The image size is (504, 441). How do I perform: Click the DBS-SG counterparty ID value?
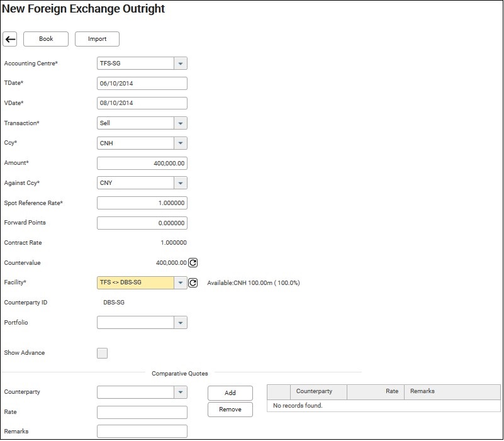(114, 303)
